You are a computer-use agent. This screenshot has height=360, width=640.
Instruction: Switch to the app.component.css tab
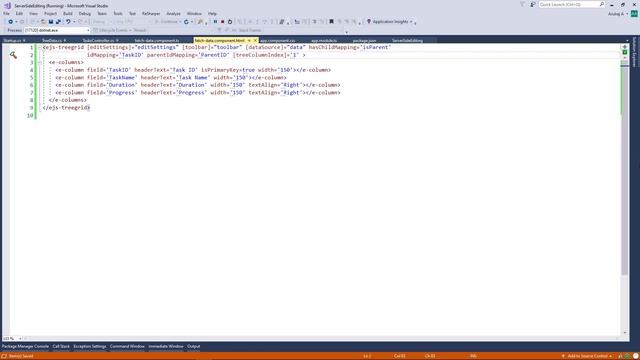coord(278,40)
